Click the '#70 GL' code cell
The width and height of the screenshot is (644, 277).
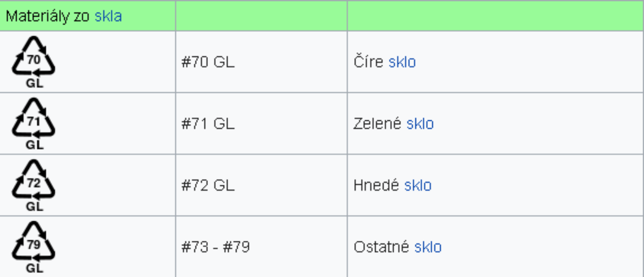click(261, 62)
